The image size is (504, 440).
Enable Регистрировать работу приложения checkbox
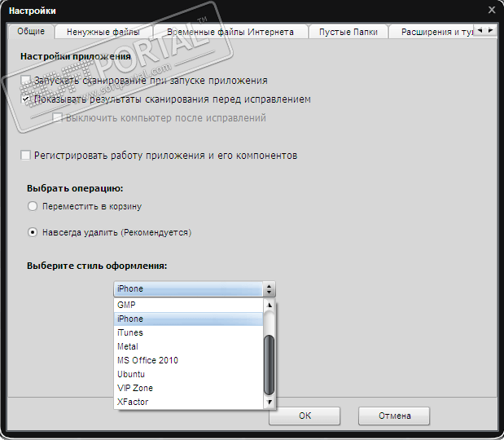point(25,156)
